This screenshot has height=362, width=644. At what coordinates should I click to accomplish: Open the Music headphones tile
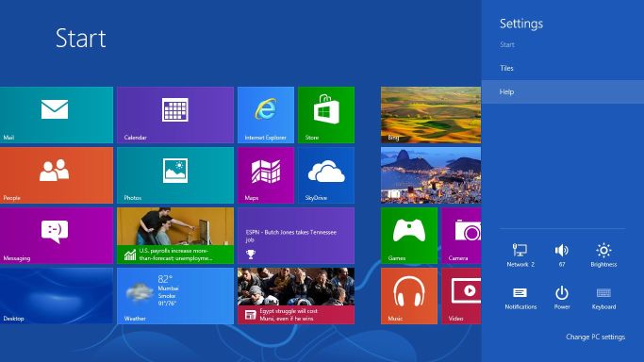click(409, 296)
